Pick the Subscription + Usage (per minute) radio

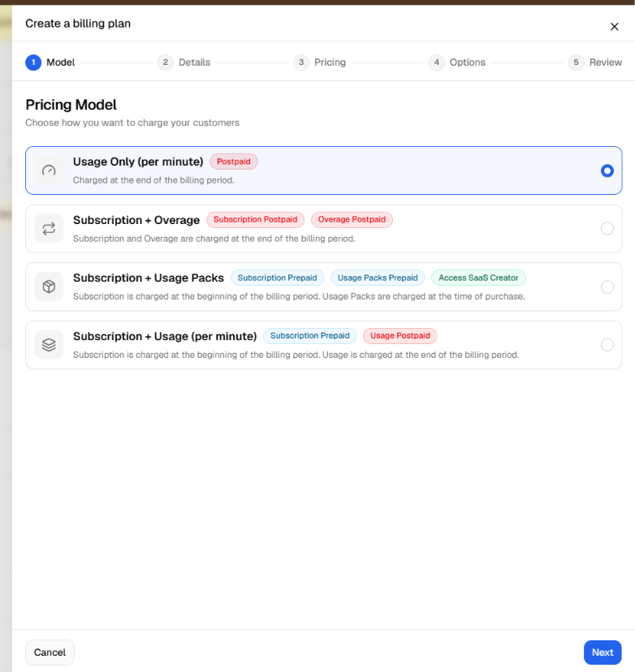click(x=607, y=345)
